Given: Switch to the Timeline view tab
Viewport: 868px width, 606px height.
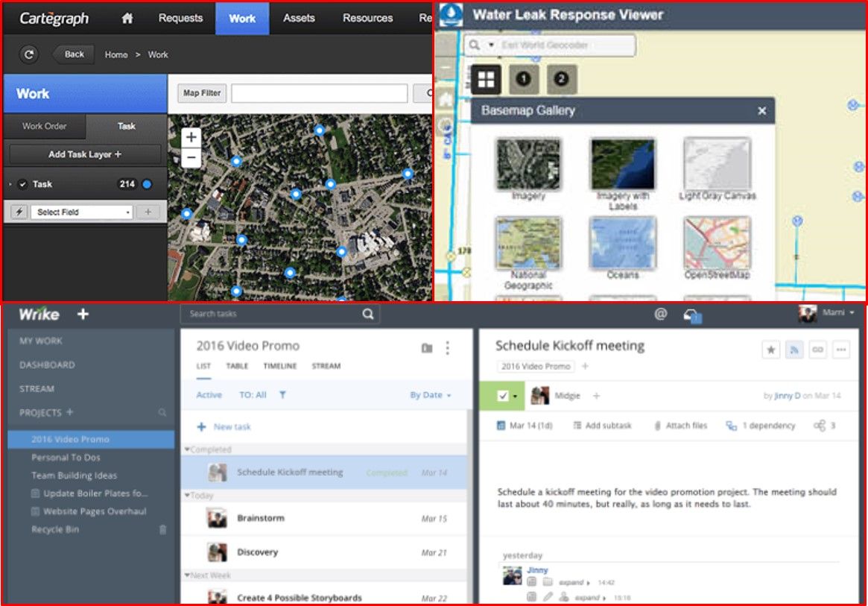Looking at the screenshot, I should [279, 366].
